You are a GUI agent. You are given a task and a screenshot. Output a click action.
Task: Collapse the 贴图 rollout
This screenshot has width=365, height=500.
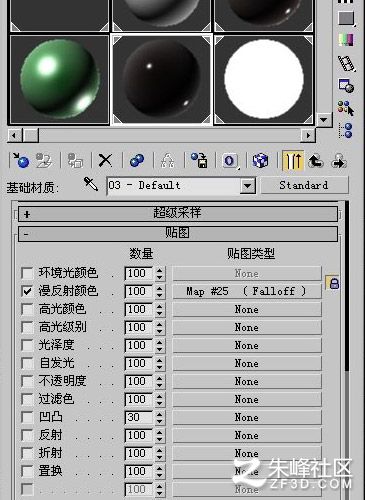pyautogui.click(x=178, y=234)
